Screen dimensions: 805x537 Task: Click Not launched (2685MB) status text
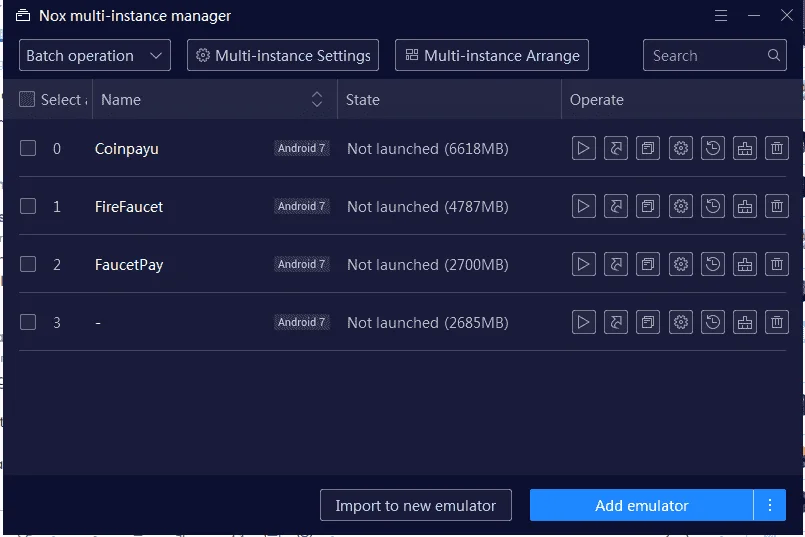pos(428,323)
